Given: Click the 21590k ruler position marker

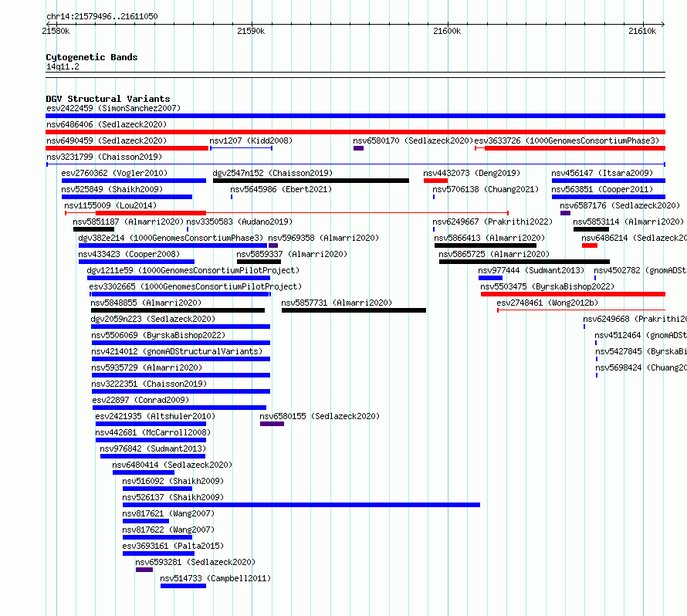Looking at the screenshot, I should click(x=251, y=31).
